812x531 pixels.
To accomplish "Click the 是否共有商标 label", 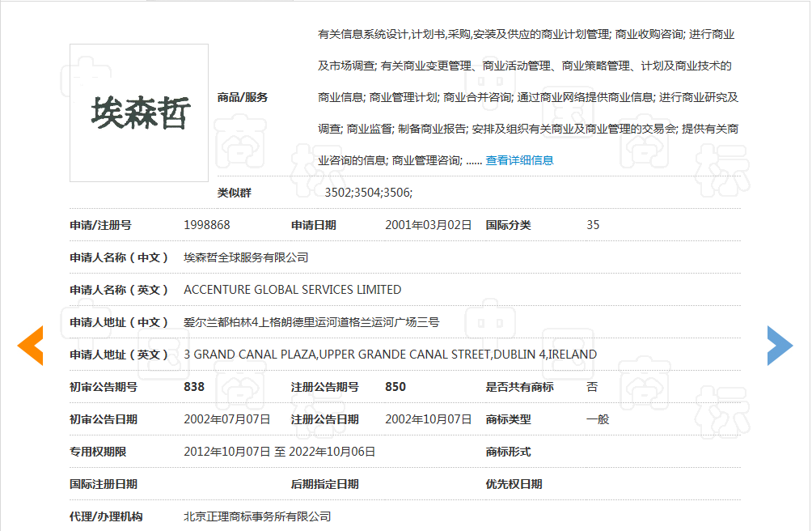I will (x=520, y=387).
